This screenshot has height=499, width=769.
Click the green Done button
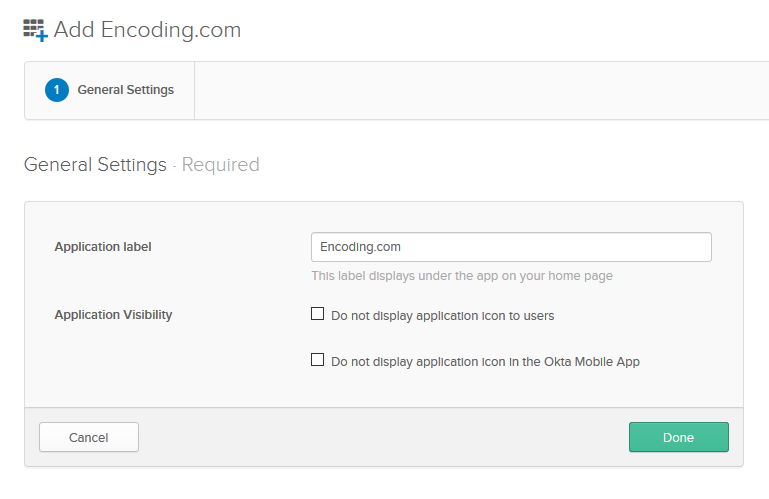point(679,437)
